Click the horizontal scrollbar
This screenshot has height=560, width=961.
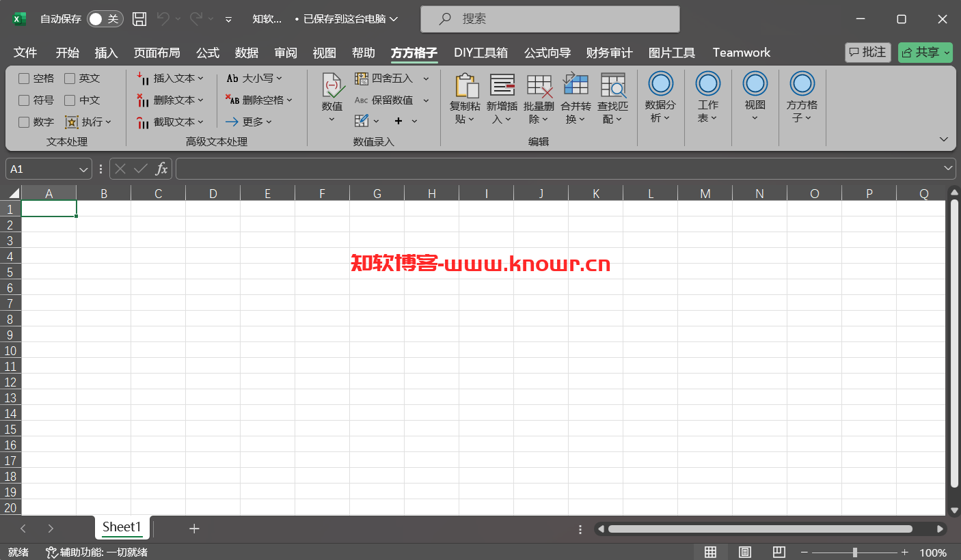[x=760, y=529]
